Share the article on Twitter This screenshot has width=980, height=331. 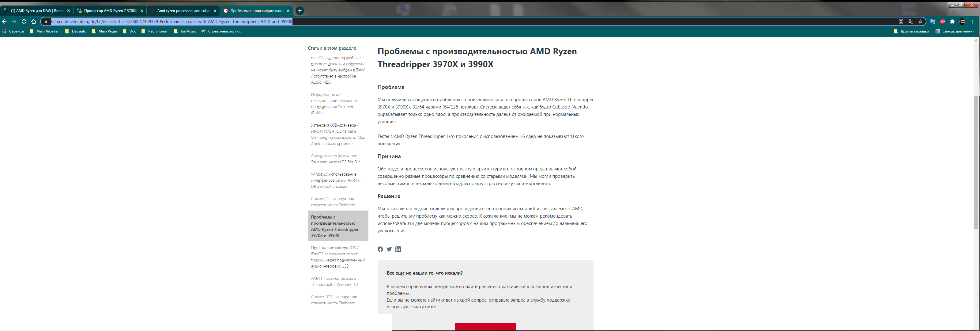point(389,249)
